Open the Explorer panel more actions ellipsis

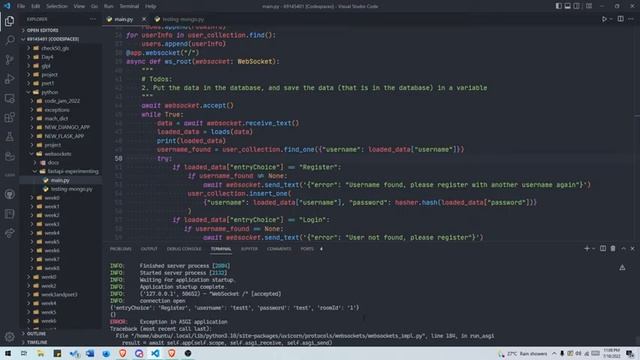(93, 19)
